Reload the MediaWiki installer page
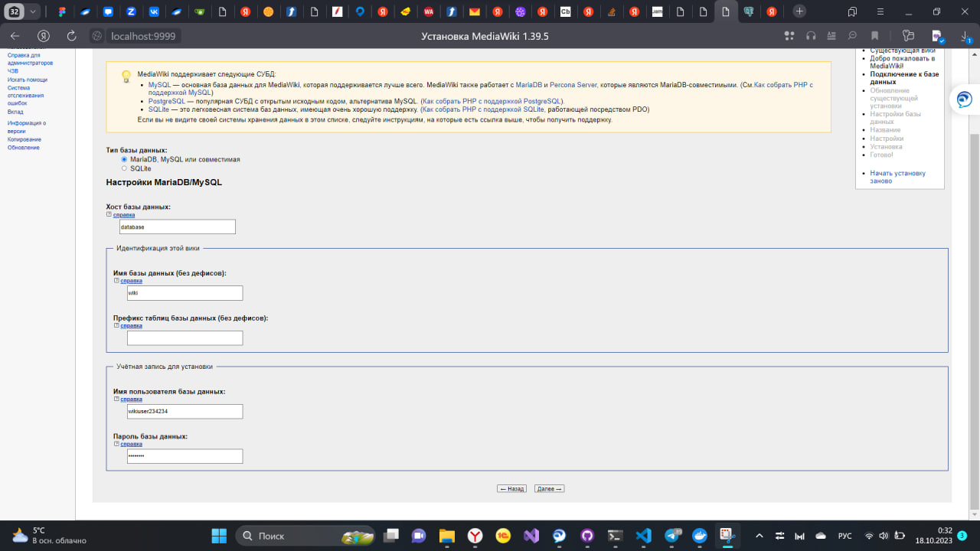Viewport: 980px width, 551px height. point(72,36)
